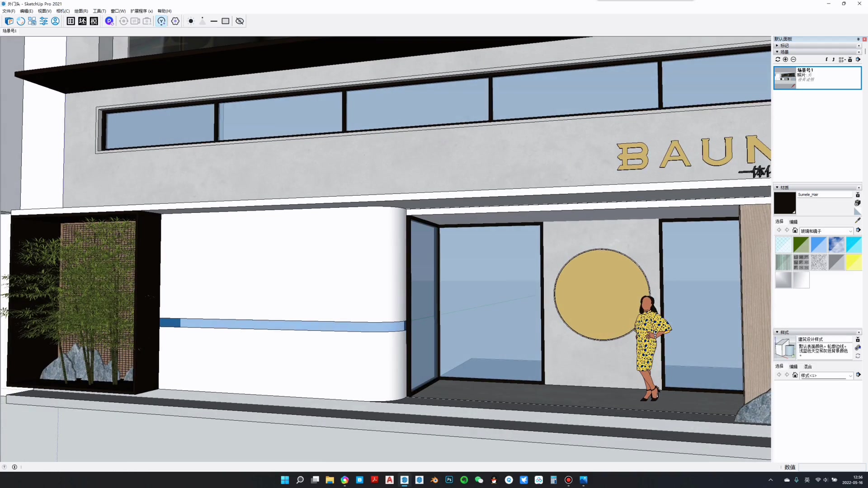The image size is (868, 488).
Task: Remove the scene using the minus icon
Action: coord(793,60)
